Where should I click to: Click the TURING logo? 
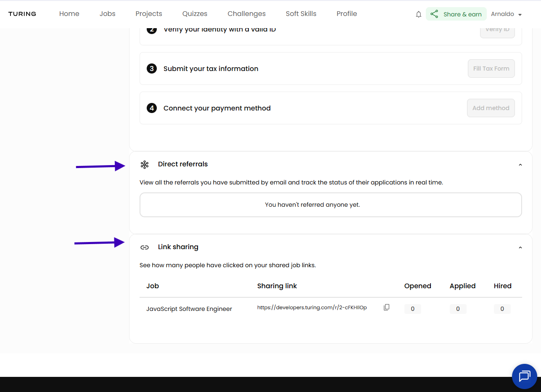tap(22, 13)
